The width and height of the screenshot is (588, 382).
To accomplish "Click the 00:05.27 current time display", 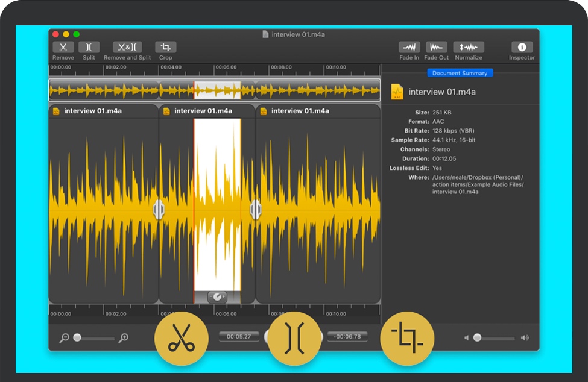I will coord(239,336).
